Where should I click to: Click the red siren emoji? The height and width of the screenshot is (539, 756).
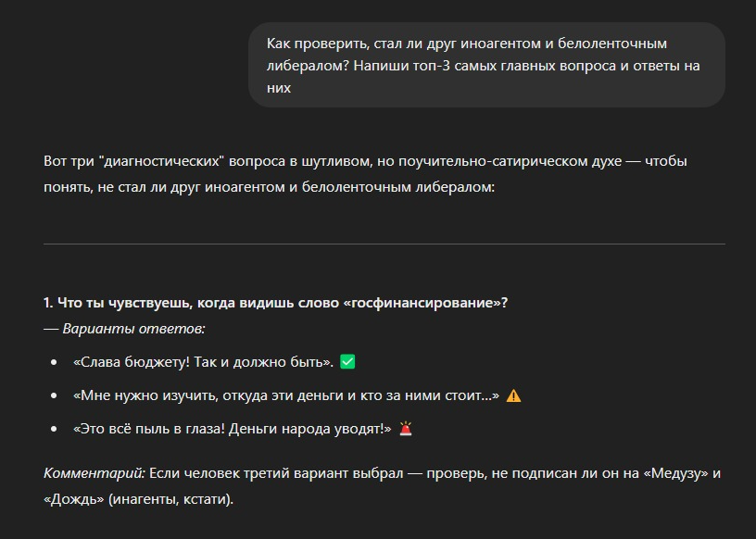pyautogui.click(x=405, y=429)
